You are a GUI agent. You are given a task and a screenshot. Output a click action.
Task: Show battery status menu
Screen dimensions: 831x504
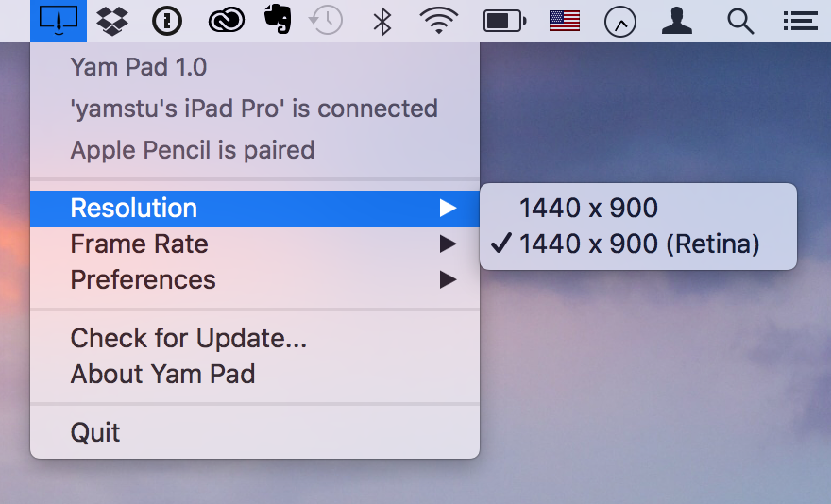pos(504,21)
